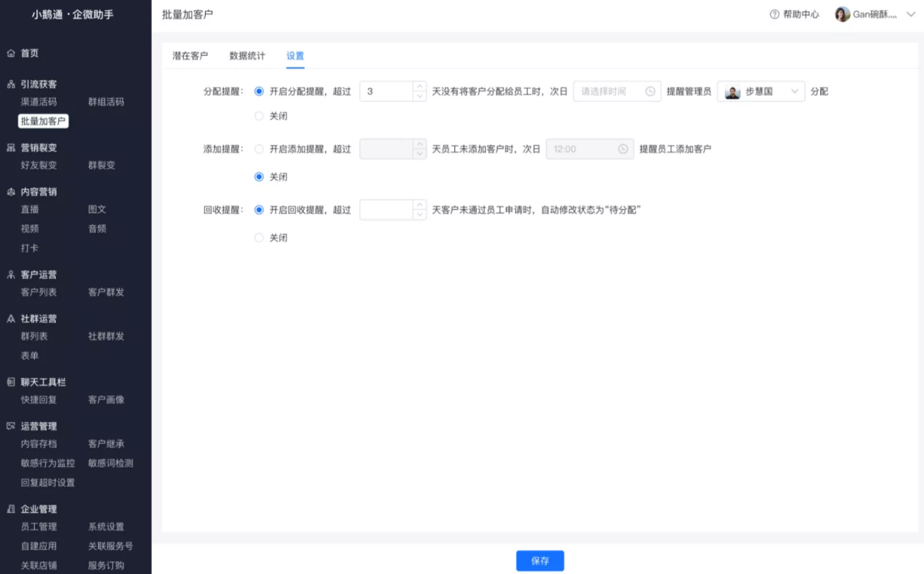
Task: Open the 步慧国 administrator dropdown
Action: (761, 92)
